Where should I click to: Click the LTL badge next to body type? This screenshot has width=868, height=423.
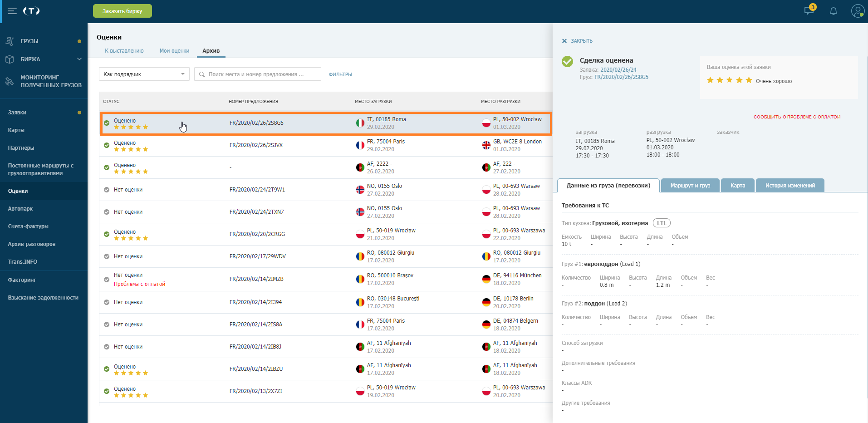pos(662,223)
